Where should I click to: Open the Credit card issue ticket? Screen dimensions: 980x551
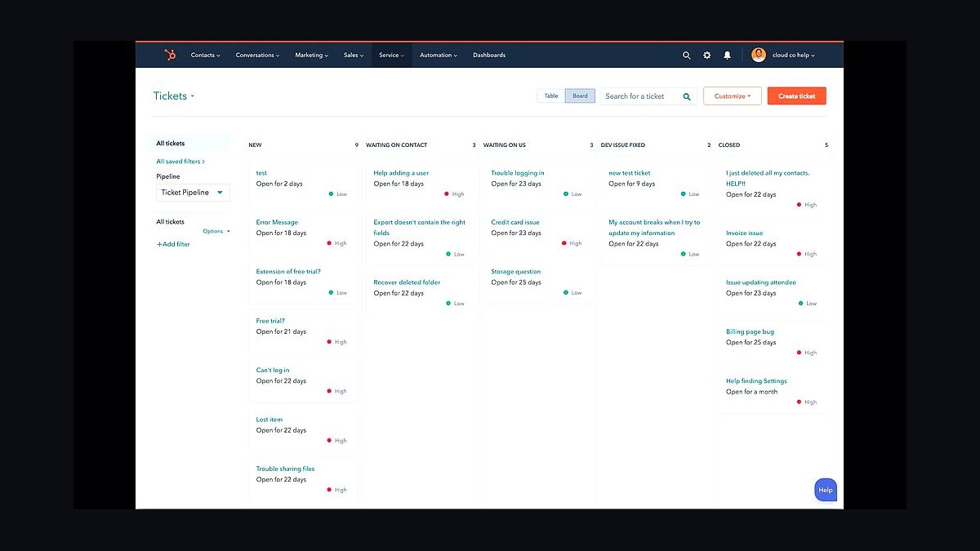point(515,222)
